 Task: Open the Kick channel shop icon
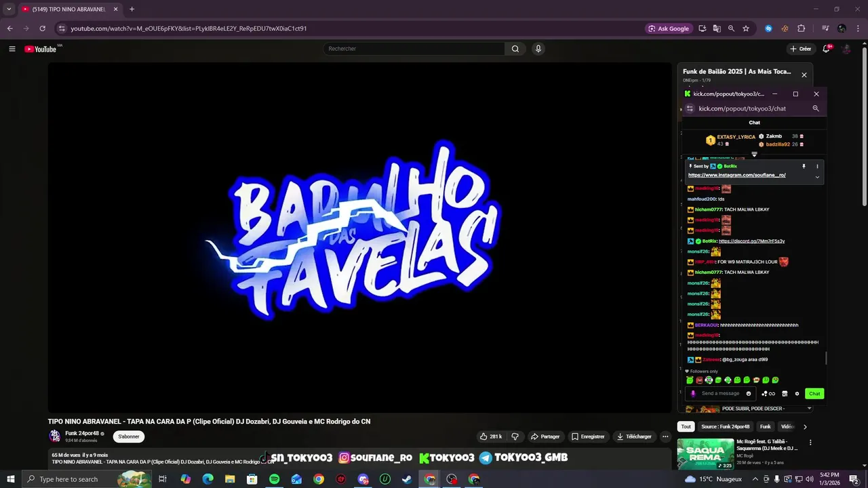(x=785, y=394)
